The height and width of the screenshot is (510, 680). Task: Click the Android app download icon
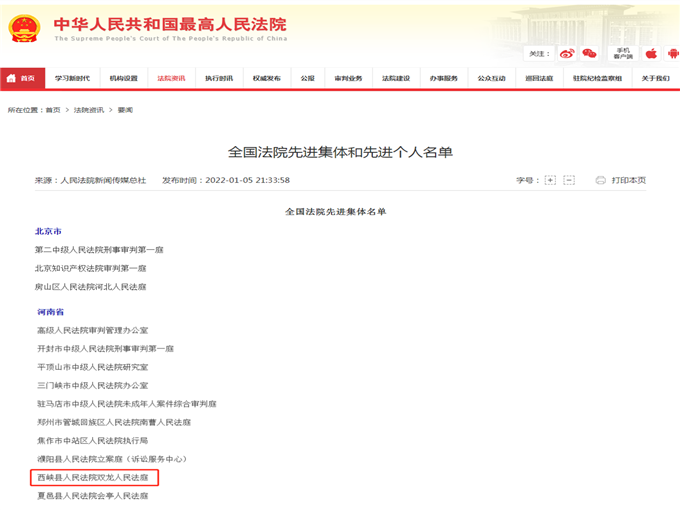tap(673, 53)
